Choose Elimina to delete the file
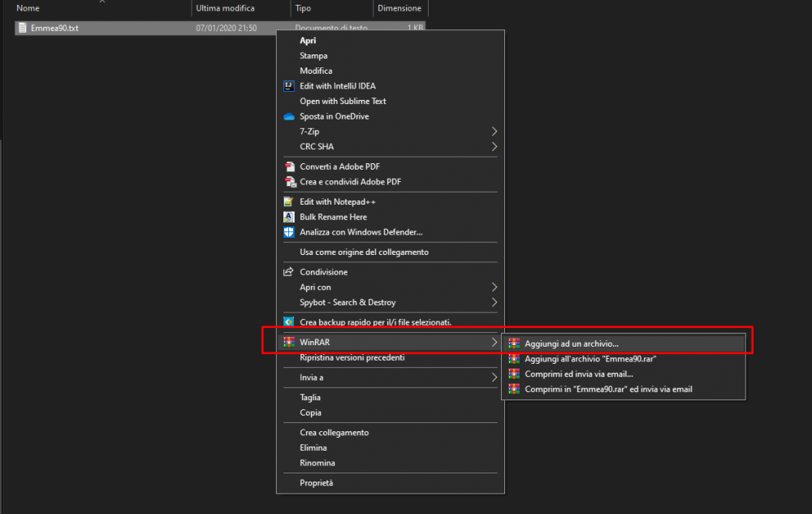 [313, 447]
